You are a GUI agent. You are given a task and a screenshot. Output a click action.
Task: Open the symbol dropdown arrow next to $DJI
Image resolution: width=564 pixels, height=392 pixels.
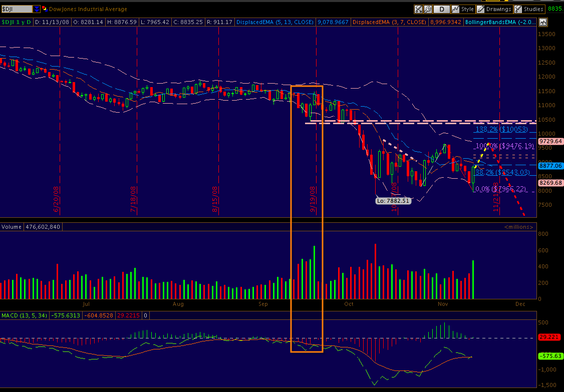37,9
